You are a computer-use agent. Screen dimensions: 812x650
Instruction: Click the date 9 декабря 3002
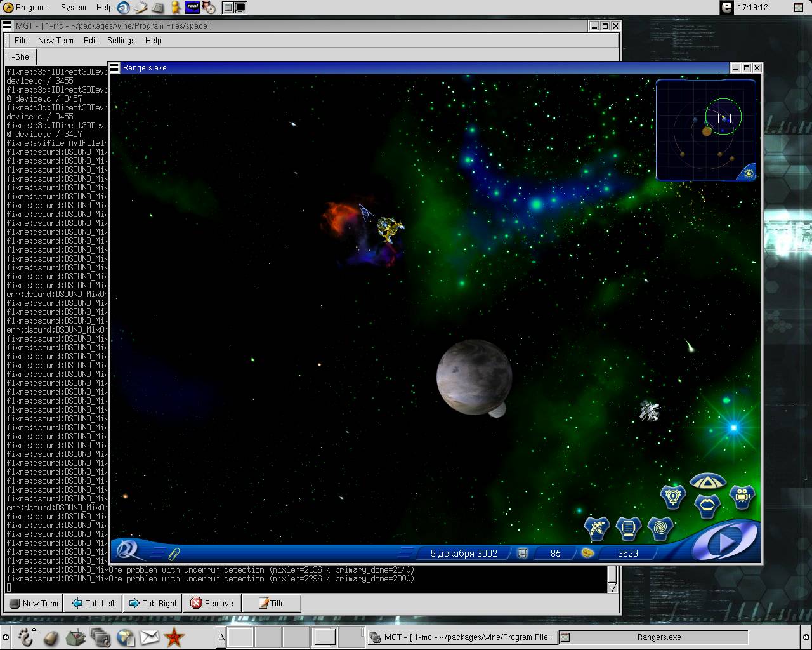[x=464, y=553]
